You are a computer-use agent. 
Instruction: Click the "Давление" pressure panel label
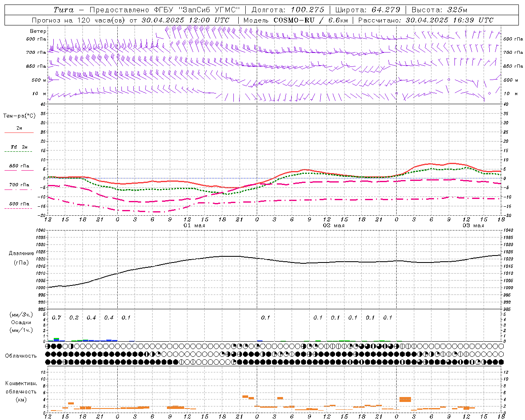(x=21, y=253)
